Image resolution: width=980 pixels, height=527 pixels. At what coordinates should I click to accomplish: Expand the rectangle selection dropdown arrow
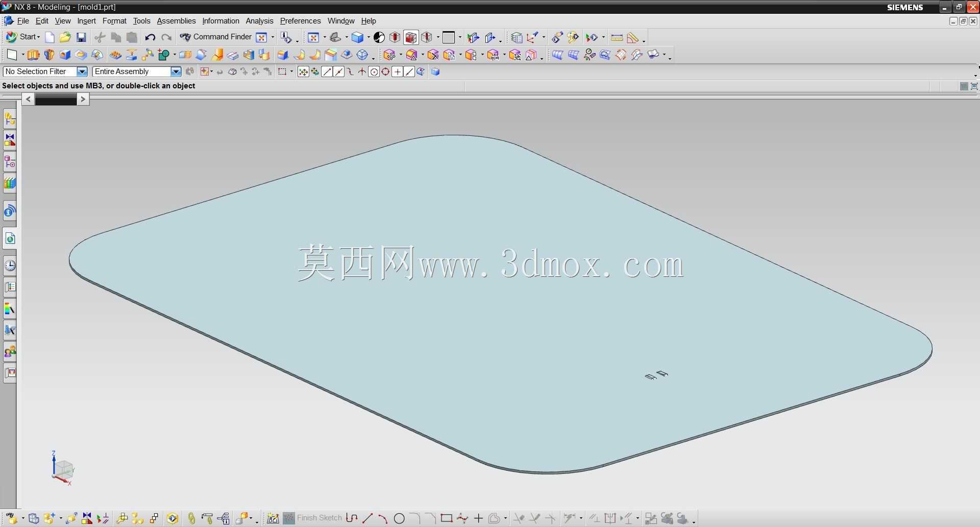point(291,72)
